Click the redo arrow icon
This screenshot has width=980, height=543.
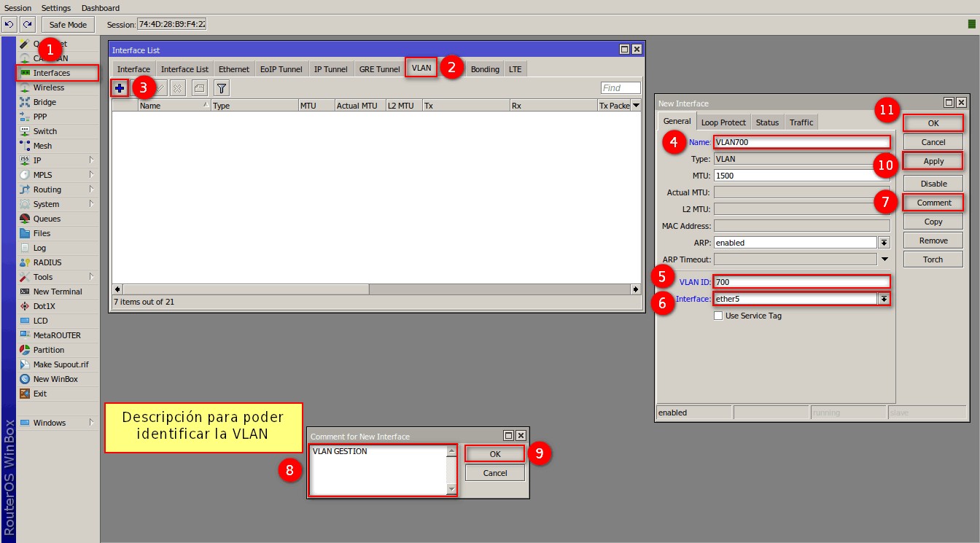coord(27,25)
